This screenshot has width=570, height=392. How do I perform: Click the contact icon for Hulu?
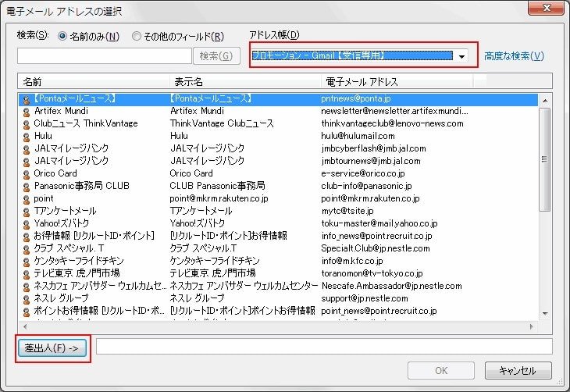pyautogui.click(x=27, y=137)
